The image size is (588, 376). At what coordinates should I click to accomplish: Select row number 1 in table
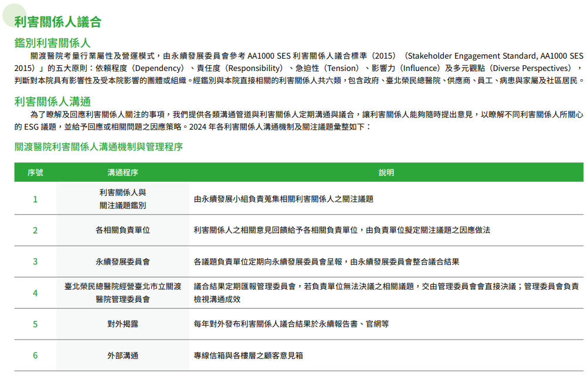pyautogui.click(x=35, y=199)
